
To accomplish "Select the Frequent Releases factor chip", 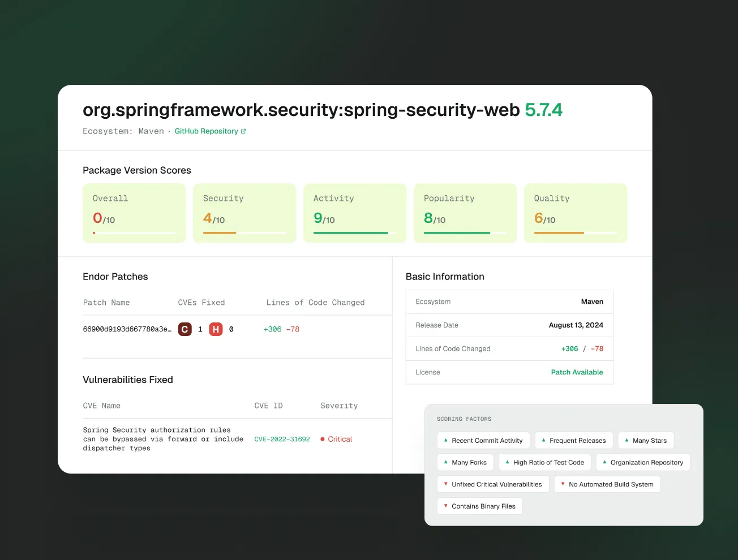I will click(574, 441).
